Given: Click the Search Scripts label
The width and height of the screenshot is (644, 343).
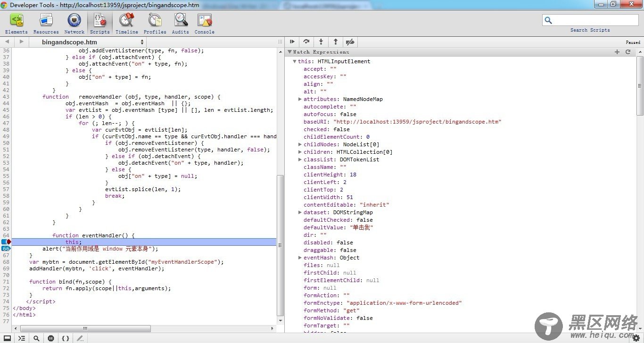Looking at the screenshot, I should click(590, 30).
